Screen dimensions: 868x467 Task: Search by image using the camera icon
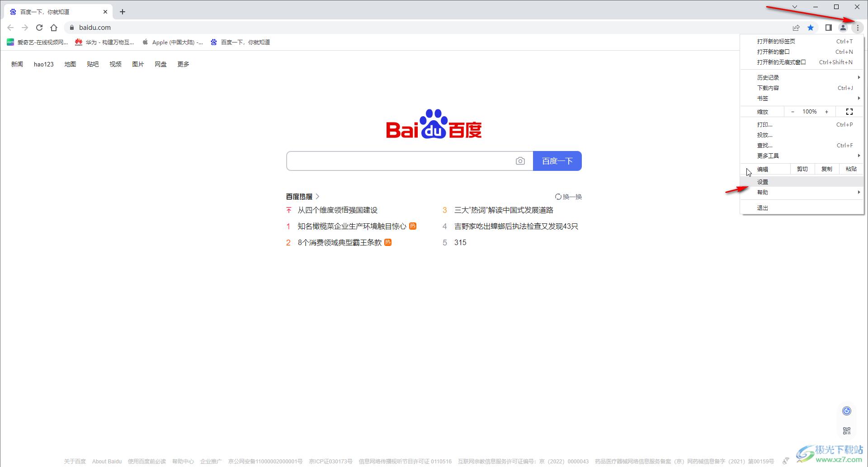[520, 161]
